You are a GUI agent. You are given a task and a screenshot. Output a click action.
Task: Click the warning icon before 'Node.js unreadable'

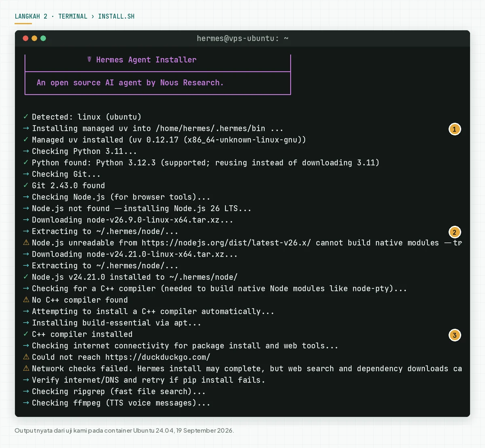coord(26,242)
